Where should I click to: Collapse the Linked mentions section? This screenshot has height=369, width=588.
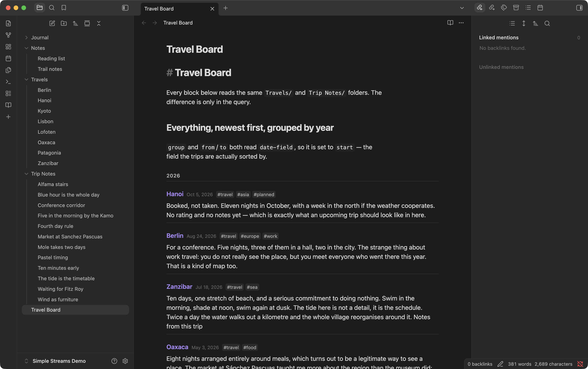point(499,38)
